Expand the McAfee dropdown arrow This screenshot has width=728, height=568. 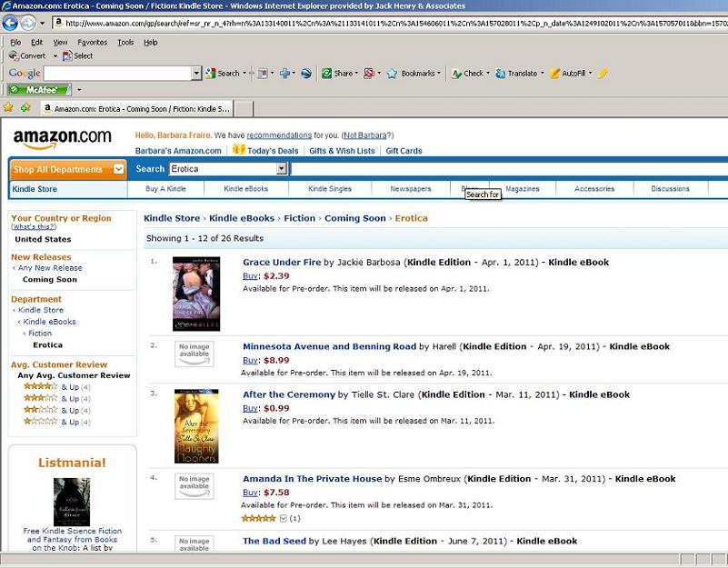(x=79, y=90)
